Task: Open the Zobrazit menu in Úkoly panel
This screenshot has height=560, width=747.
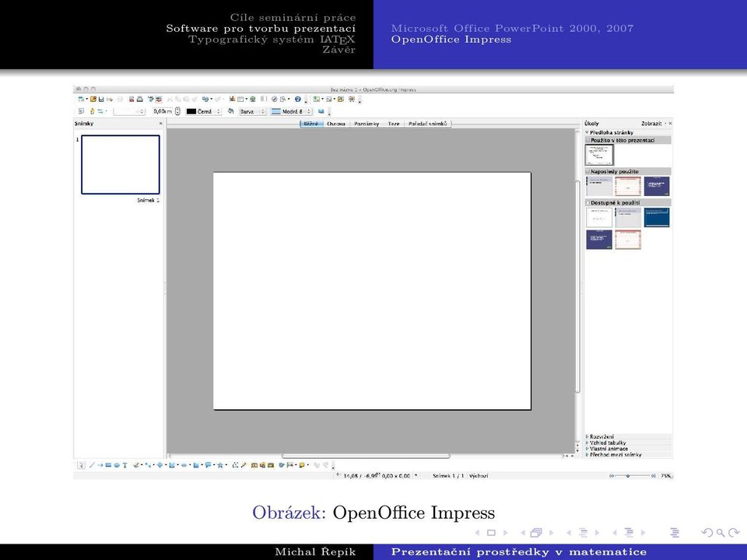Action: (x=653, y=124)
